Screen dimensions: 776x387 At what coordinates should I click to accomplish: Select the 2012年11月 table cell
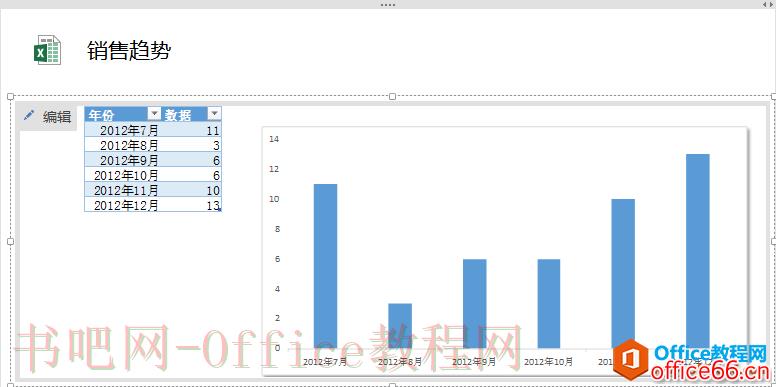click(x=123, y=190)
